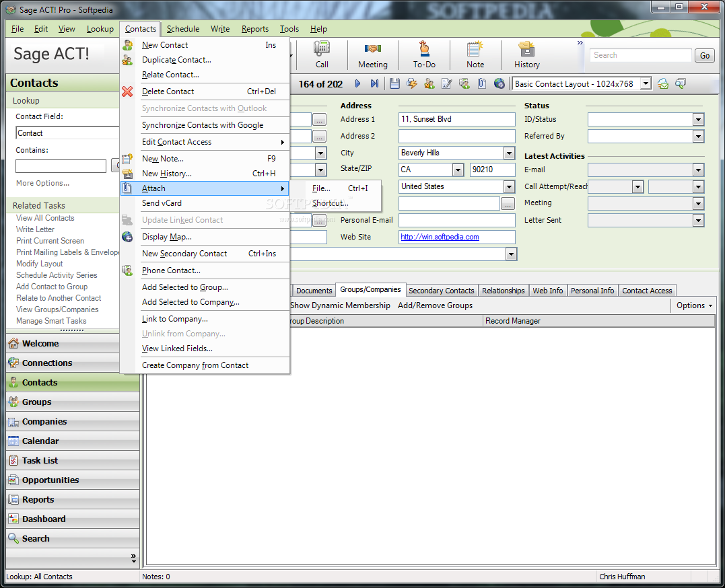Open Dashboard in the navigation bar
Viewport: 725px width, 588px height.
coord(73,519)
